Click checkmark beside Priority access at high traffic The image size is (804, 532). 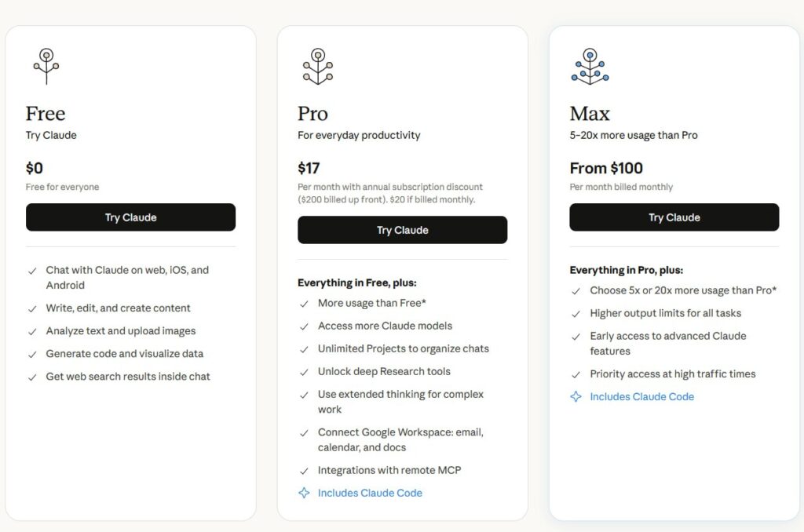pyautogui.click(x=576, y=374)
